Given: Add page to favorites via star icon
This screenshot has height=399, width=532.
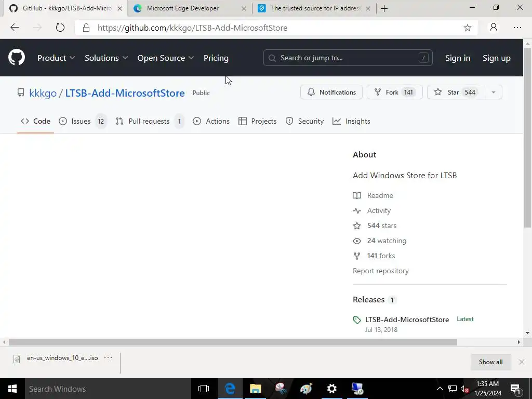Looking at the screenshot, I should (x=467, y=28).
